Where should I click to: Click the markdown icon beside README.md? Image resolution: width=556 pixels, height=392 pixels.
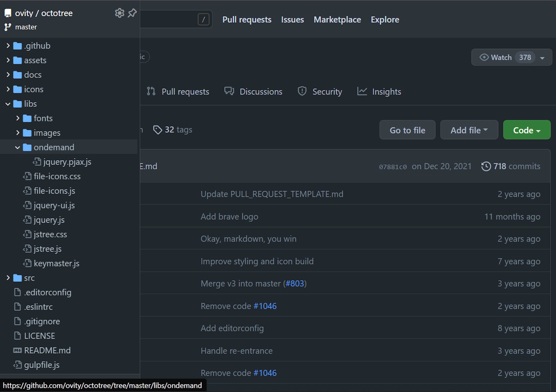(x=17, y=350)
